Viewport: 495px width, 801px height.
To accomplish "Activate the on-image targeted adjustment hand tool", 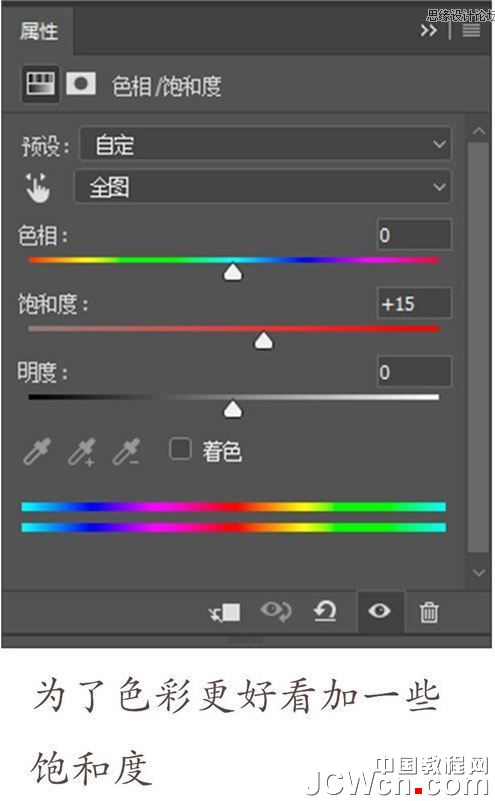I will coord(38,187).
